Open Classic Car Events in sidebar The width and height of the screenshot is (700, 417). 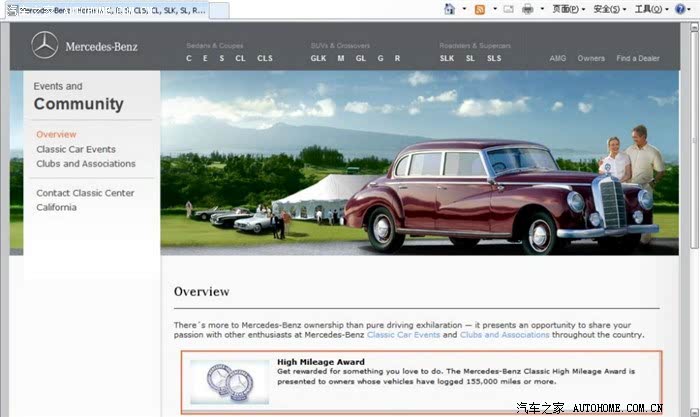[76, 149]
